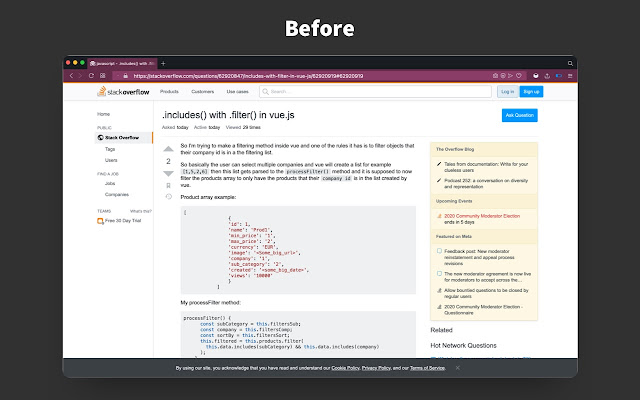Open the Use cases menu item
This screenshot has width=640, height=400.
point(238,91)
